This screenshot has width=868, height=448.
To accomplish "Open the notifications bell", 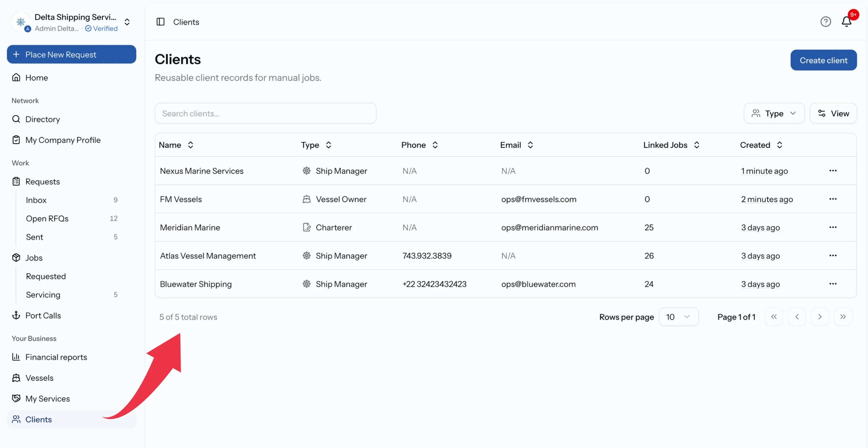I will (x=846, y=22).
